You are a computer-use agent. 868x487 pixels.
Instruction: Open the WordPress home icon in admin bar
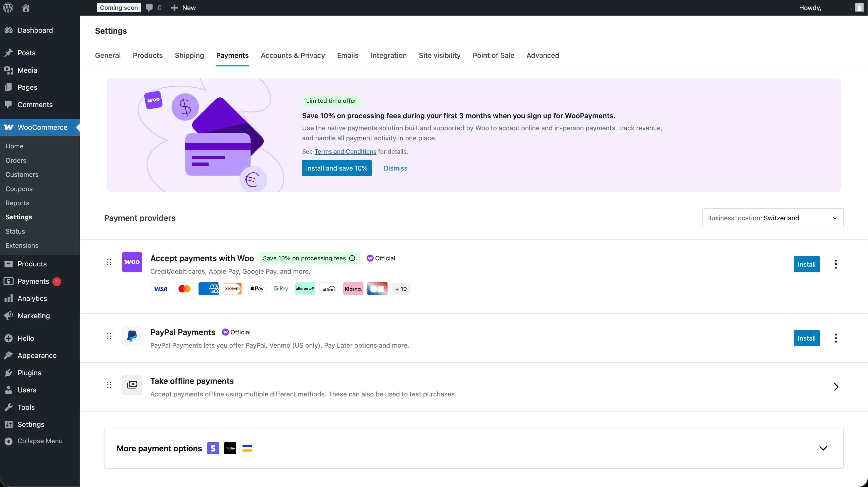click(25, 7)
